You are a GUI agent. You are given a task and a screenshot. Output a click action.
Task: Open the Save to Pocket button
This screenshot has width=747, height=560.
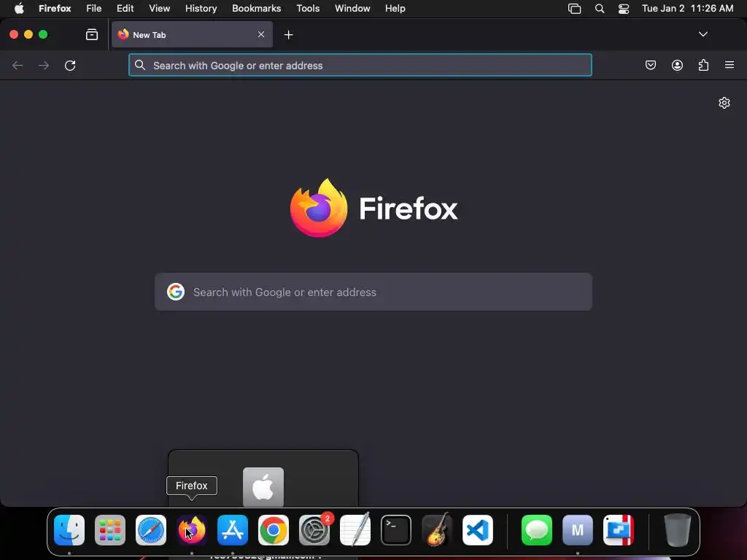pyautogui.click(x=650, y=65)
